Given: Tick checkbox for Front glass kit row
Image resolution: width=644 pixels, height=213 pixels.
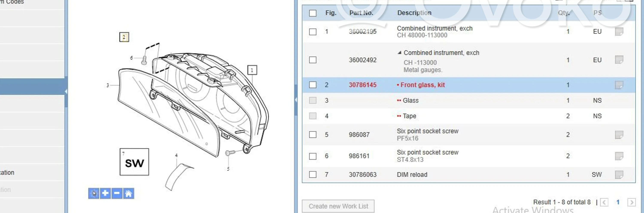Looking at the screenshot, I should point(313,85).
